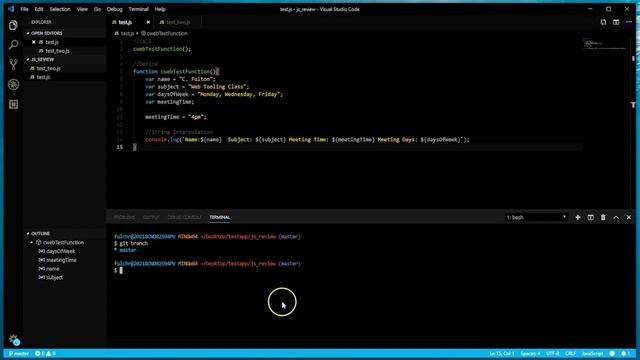The image size is (640, 360).
Task: Open the Edit menu
Action: pos(39,9)
